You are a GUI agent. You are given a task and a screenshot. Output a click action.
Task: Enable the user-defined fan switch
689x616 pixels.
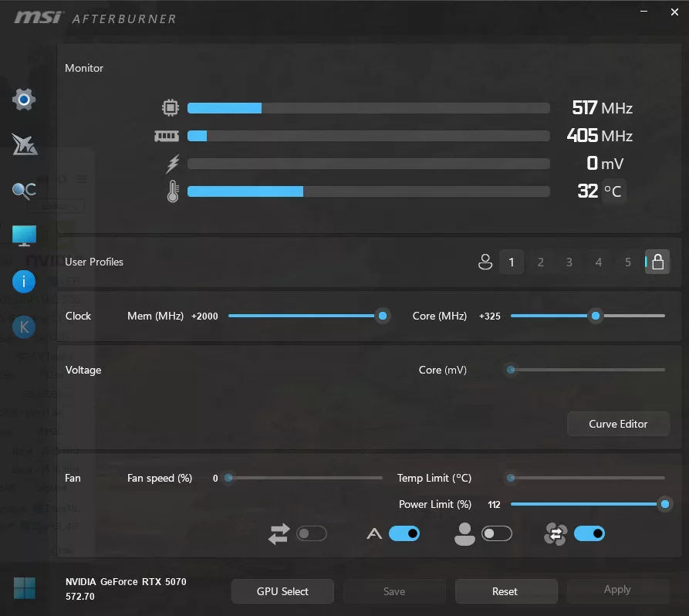click(x=497, y=533)
